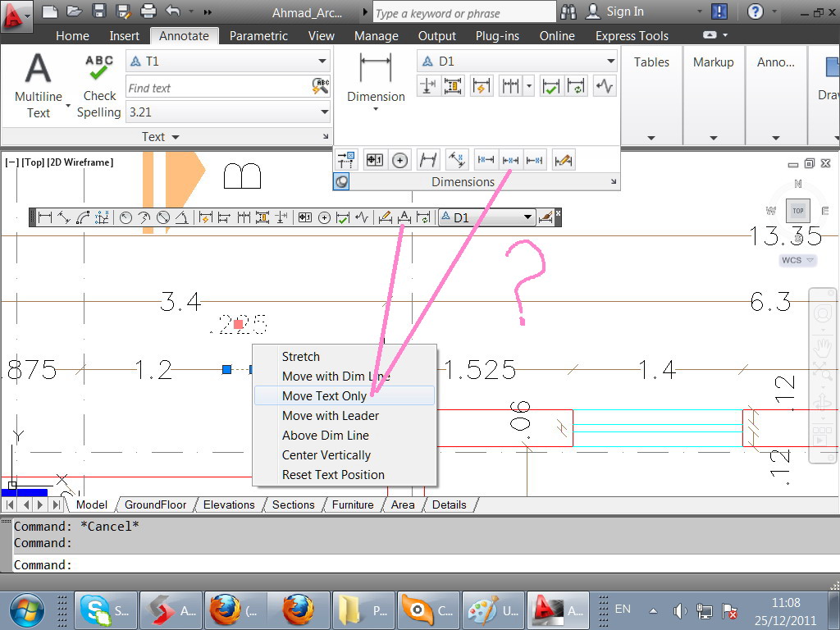Screen dimensions: 840x630
Task: Click the Right Justify dimension text icon
Action: click(535, 160)
